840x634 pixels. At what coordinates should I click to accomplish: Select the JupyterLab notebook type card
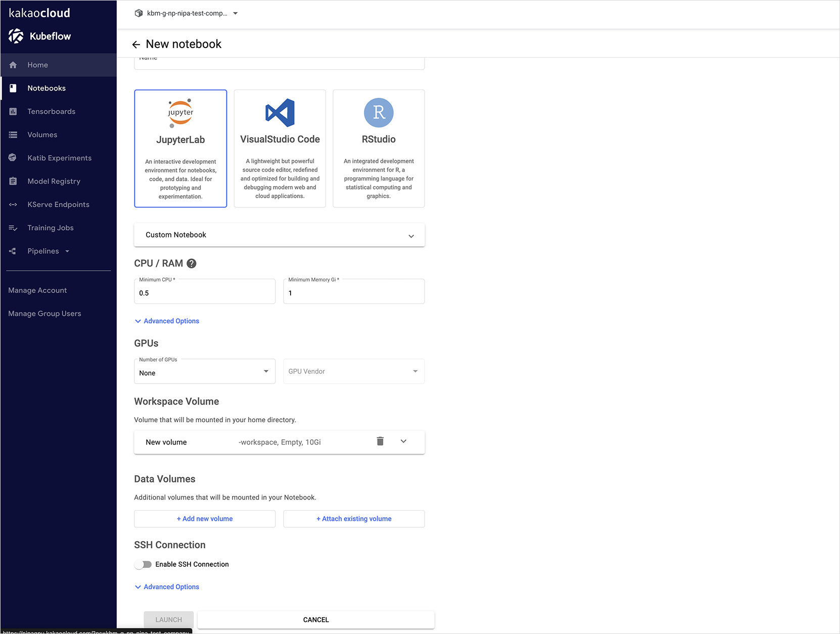coord(180,149)
